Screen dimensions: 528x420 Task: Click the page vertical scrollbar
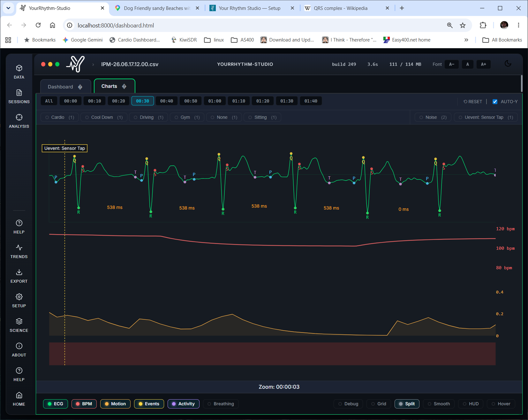click(x=522, y=84)
